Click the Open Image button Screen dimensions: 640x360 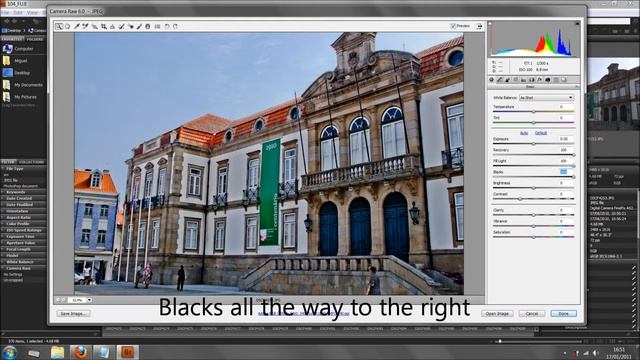(497, 313)
